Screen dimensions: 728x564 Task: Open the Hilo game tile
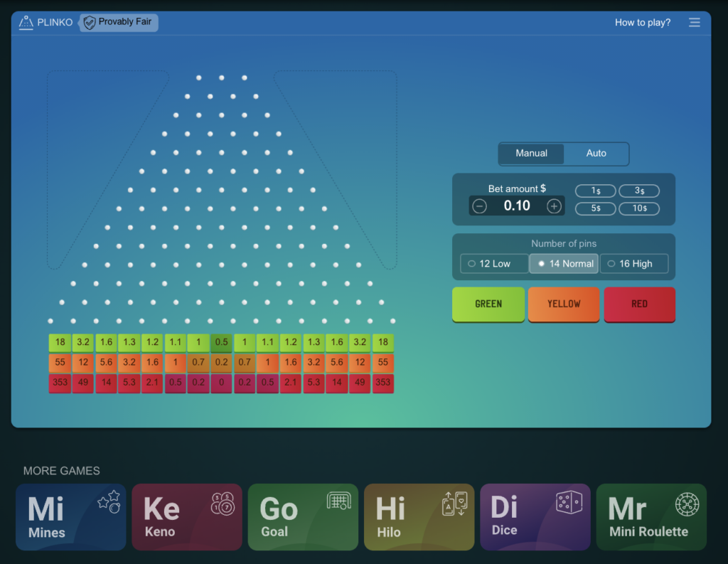[419, 517]
